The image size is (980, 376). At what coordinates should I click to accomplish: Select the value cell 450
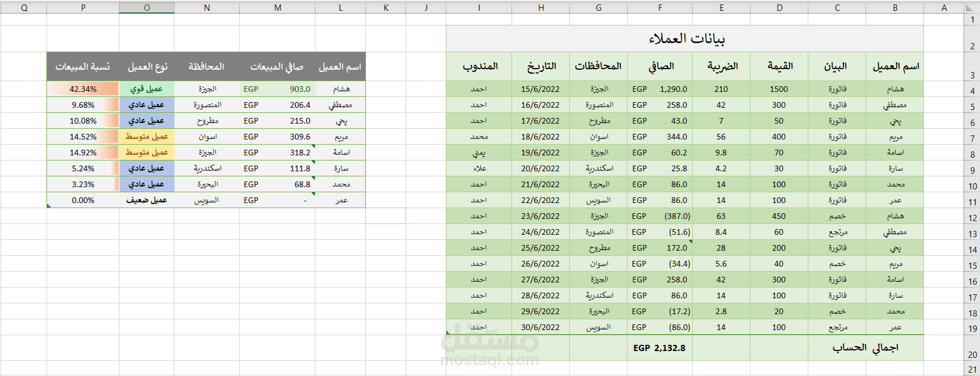point(779,216)
